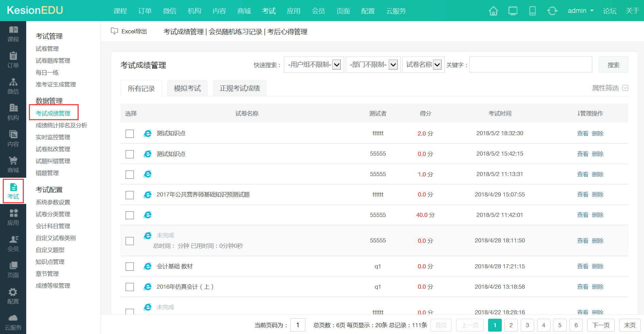Expand the 用户组不限制 dropdown
Viewport: 644px width, 334px height.
[313, 65]
